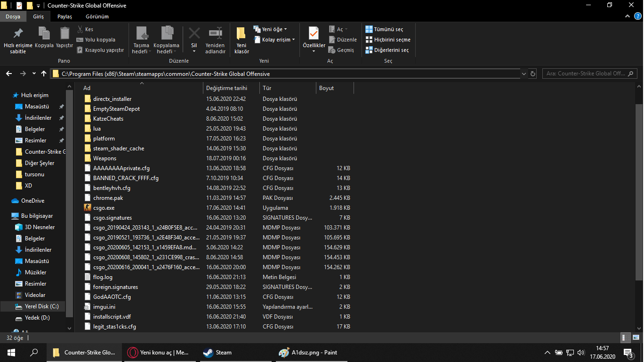Screen dimensions: 644x362
Task: Click the search box Ara: Counter-Strike
Action: pos(590,74)
